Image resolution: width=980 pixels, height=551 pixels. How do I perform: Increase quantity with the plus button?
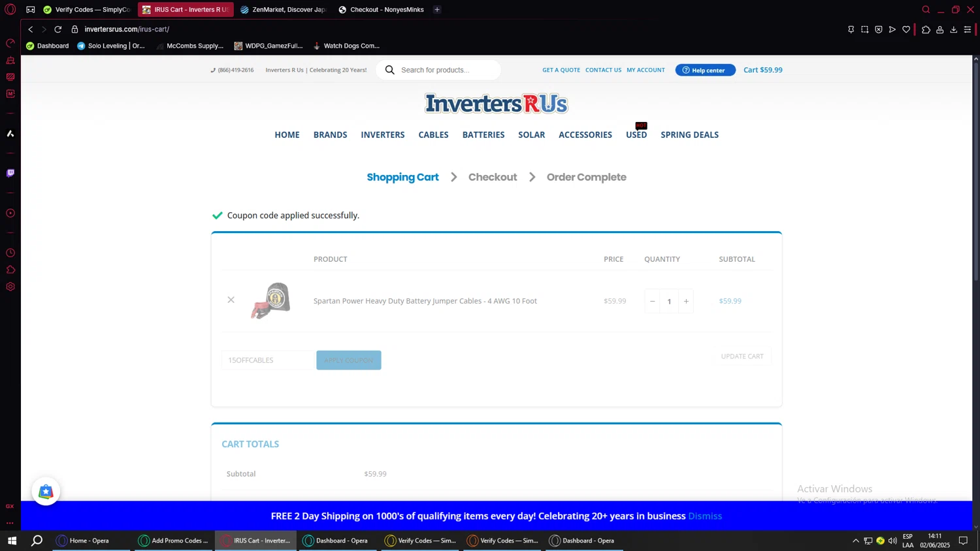point(686,301)
